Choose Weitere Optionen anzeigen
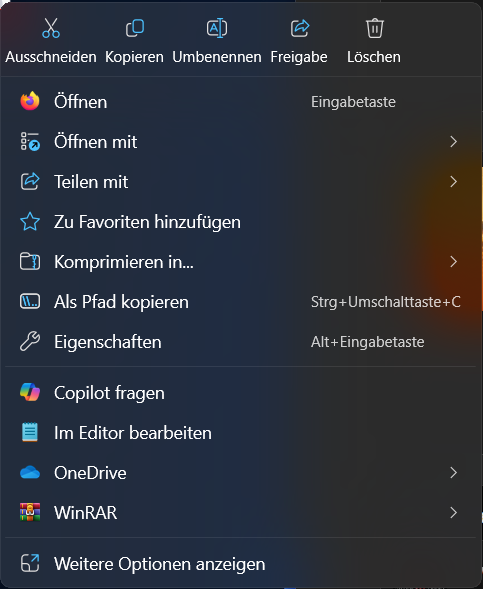This screenshot has height=589, width=483. click(x=240, y=564)
